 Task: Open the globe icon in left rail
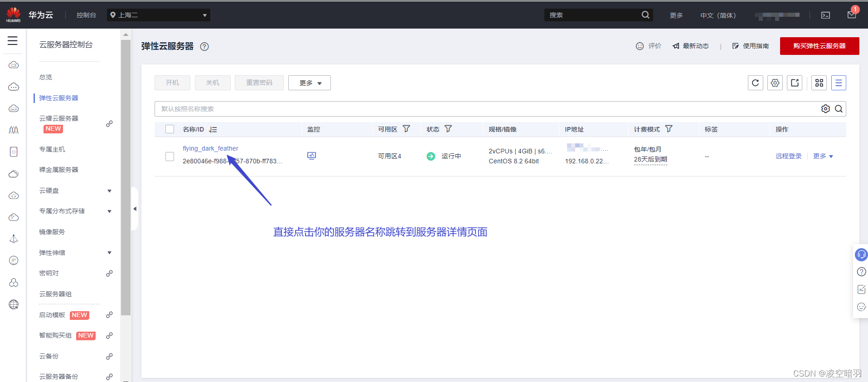[x=14, y=304]
